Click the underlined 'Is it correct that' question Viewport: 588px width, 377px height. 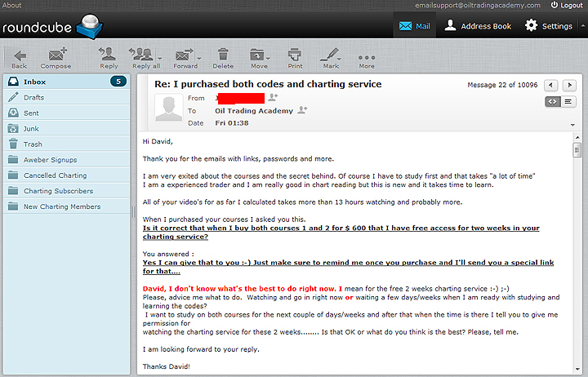coord(341,233)
